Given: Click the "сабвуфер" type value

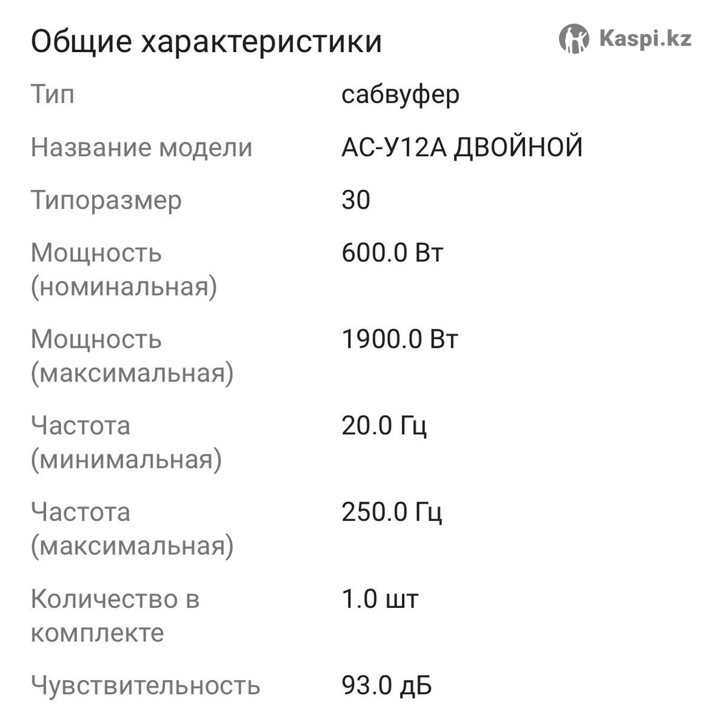Looking at the screenshot, I should (400, 95).
